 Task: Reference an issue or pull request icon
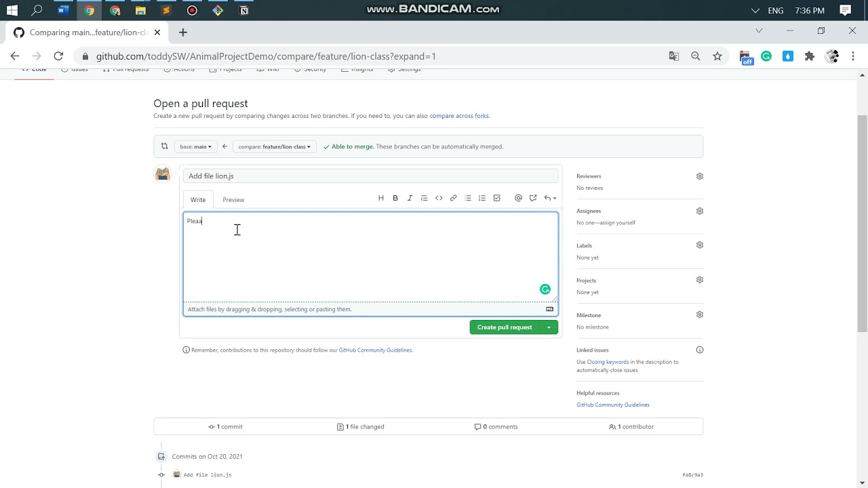coord(533,198)
